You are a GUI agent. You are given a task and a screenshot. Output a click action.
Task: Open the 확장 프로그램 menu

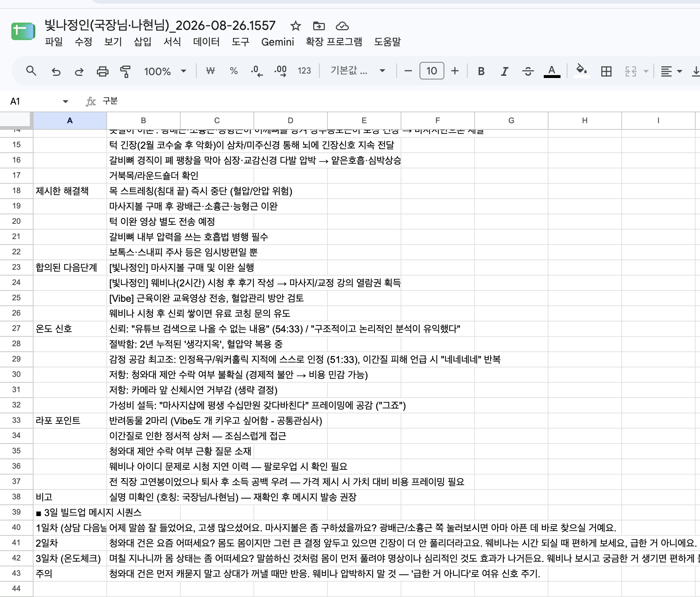(x=334, y=42)
